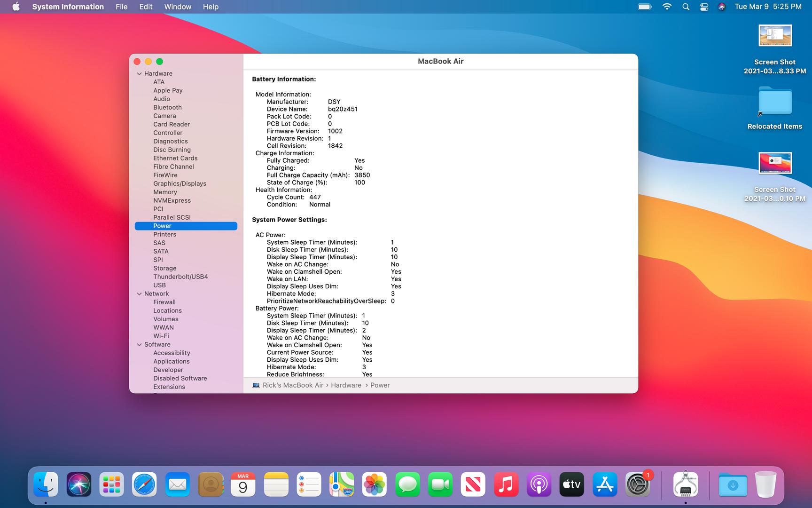Open Notes app in Dock
812x508 pixels.
[x=276, y=484]
